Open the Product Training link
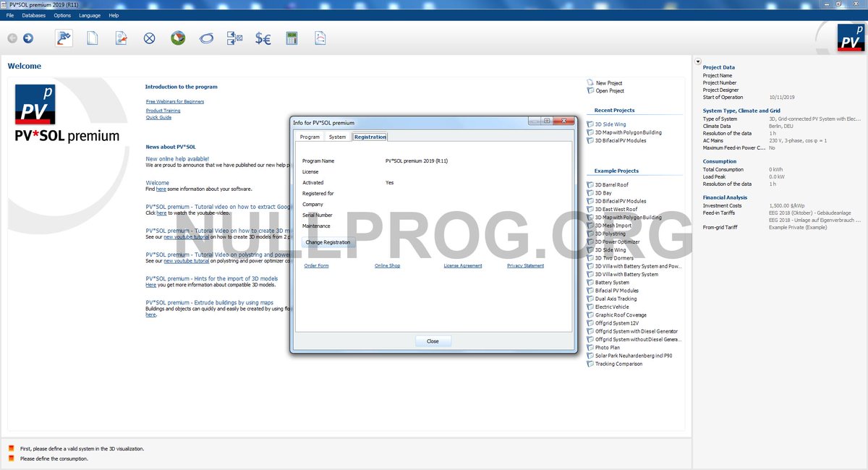The image size is (868, 470). click(x=163, y=111)
